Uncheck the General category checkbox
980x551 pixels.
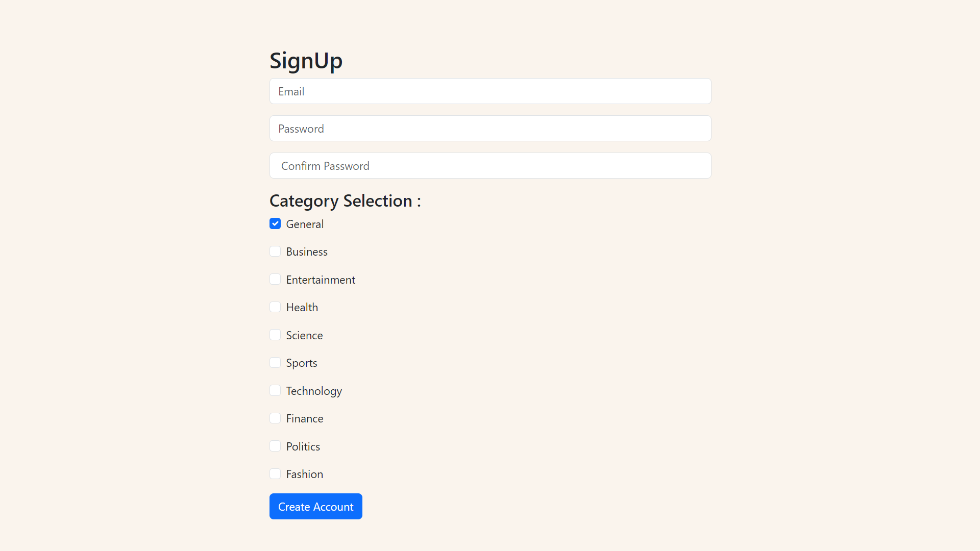(275, 223)
